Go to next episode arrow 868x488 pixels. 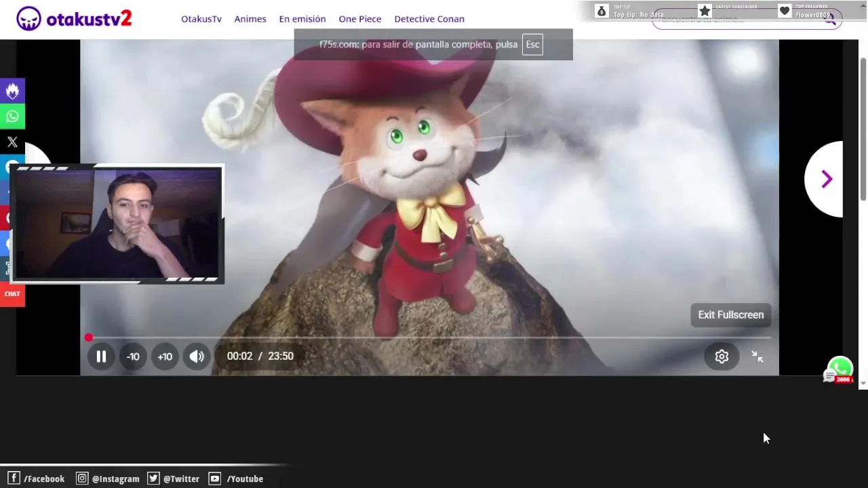(x=826, y=179)
